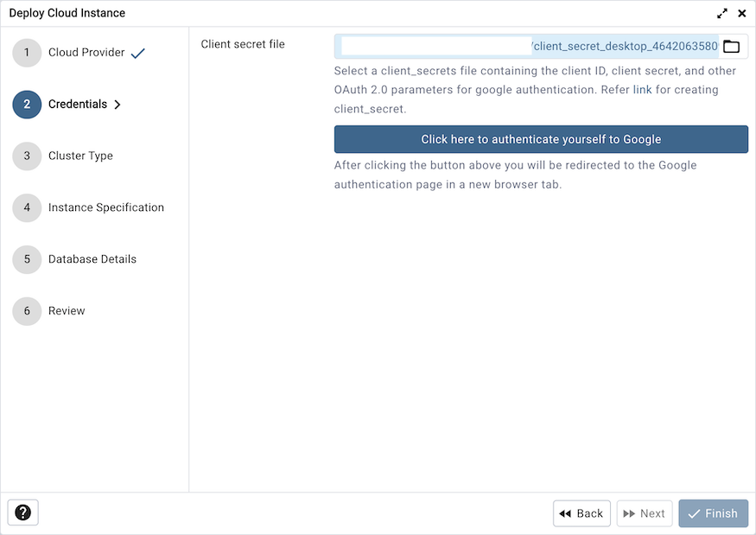Advance with the Next button
Image resolution: width=756 pixels, height=535 pixels.
[644, 513]
